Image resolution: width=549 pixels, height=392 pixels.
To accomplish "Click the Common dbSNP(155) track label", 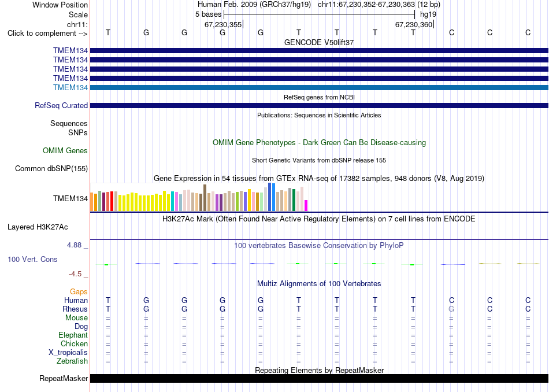I will pyautogui.click(x=51, y=168).
